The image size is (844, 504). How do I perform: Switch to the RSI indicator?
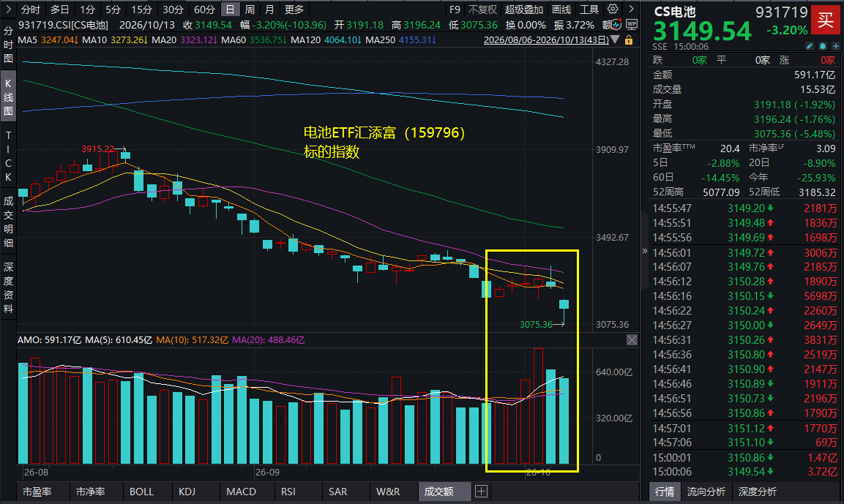click(x=288, y=492)
